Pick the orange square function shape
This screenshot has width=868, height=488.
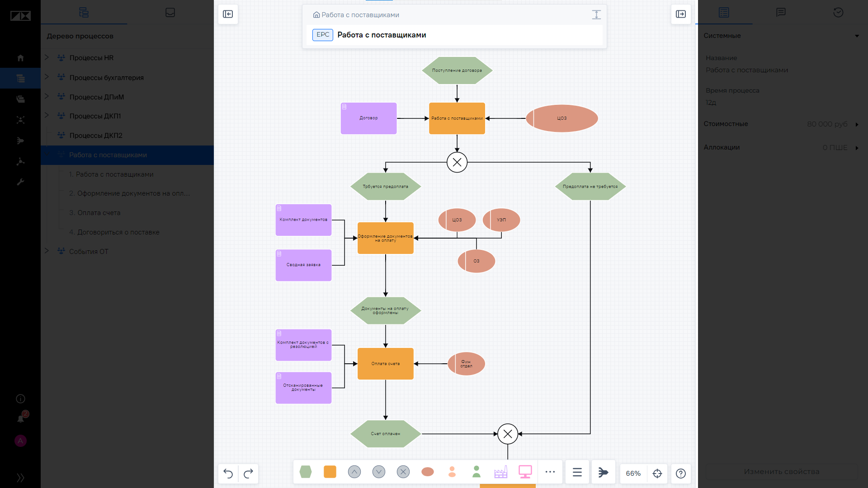pyautogui.click(x=330, y=472)
